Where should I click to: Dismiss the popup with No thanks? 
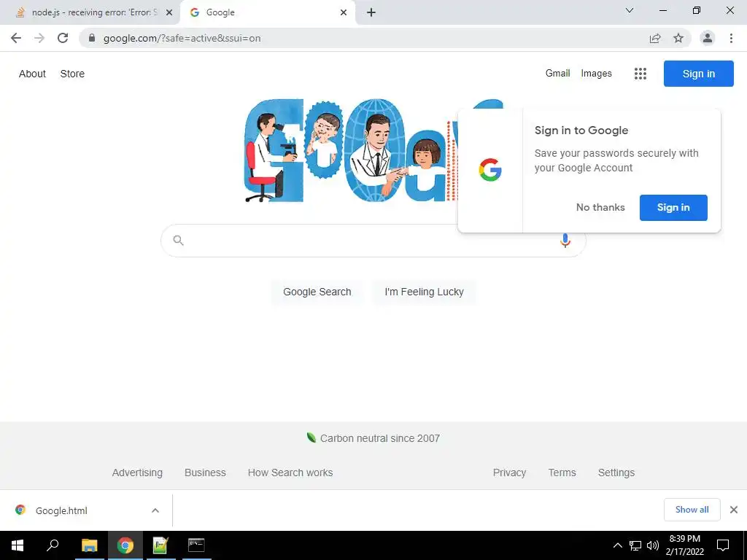coord(600,207)
